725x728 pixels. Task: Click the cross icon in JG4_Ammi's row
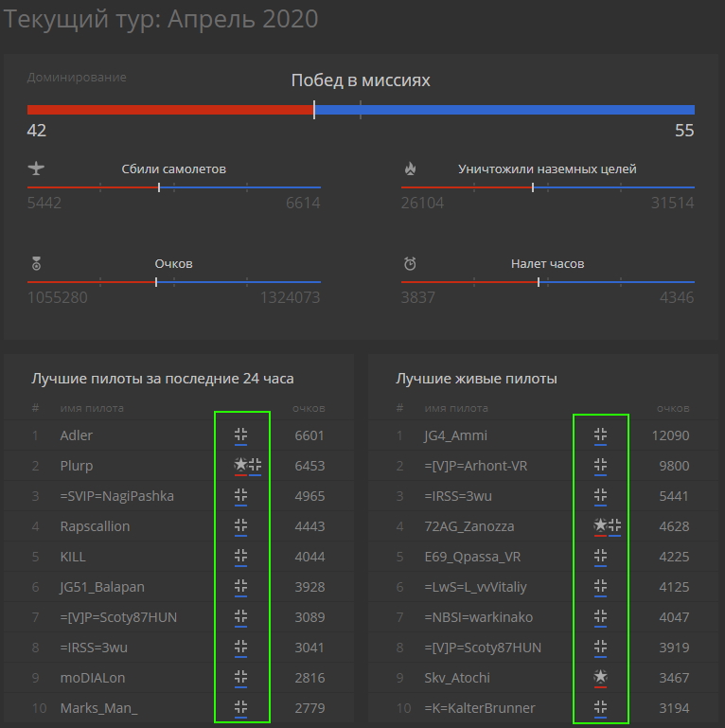[600, 435]
